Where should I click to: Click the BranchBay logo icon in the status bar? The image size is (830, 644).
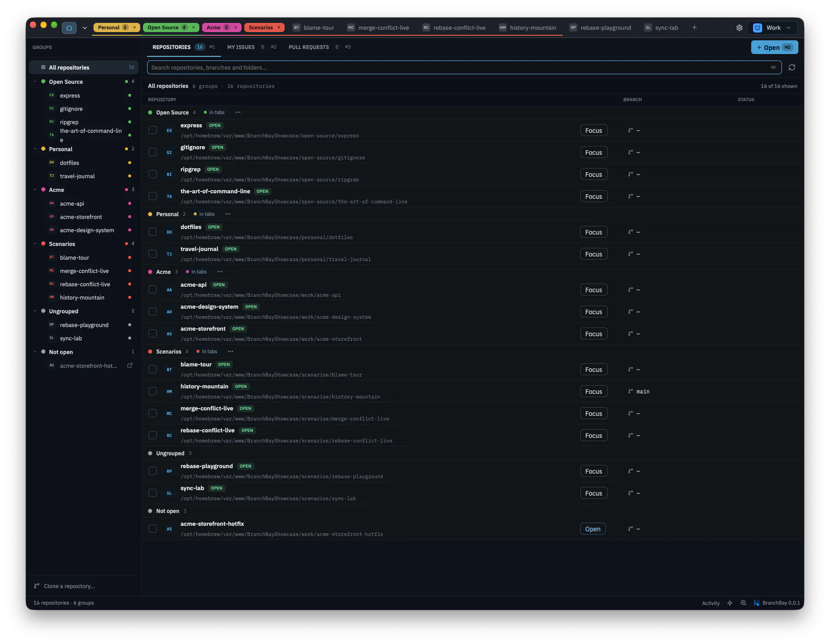[757, 603]
